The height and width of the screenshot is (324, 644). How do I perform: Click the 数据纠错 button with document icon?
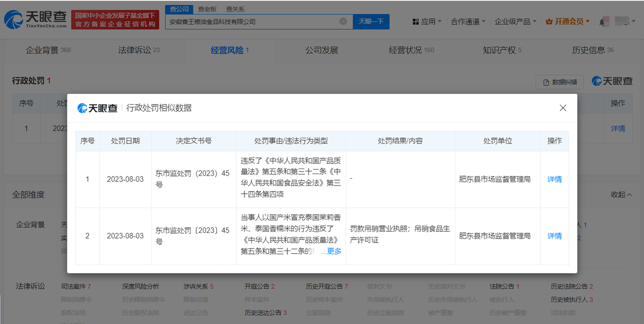(x=559, y=82)
